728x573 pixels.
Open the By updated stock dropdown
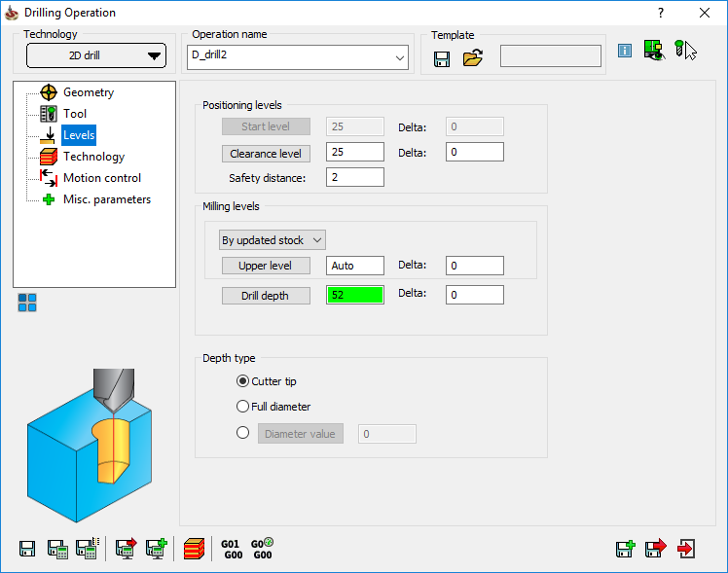[x=273, y=240]
